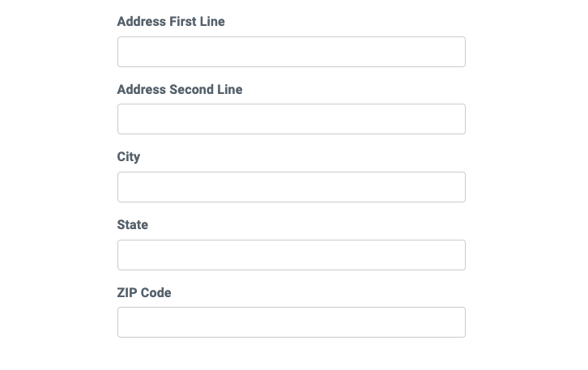
Task: Pick the text box under State label
Action: pyautogui.click(x=291, y=255)
